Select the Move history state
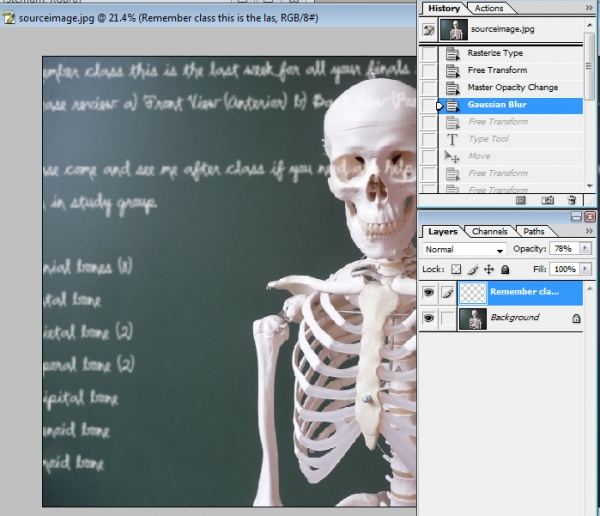The image size is (600, 516). point(511,157)
